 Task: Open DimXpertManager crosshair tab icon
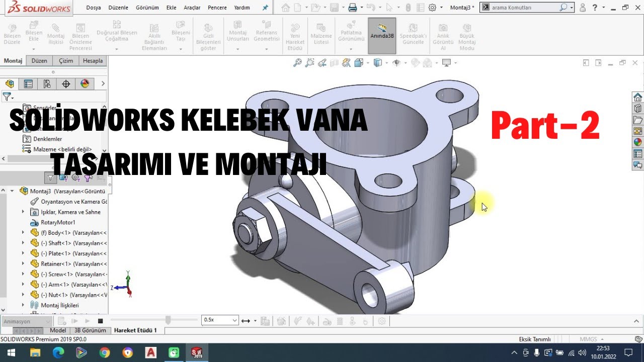[65, 84]
